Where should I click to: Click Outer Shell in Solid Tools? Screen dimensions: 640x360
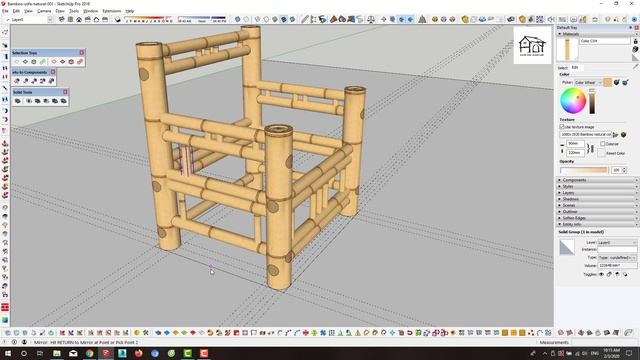tap(18, 101)
